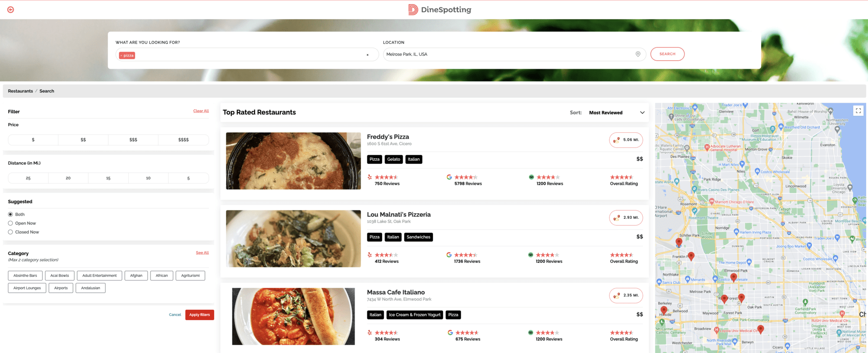Open the Massa Cafe Italiano title
The width and height of the screenshot is (868, 353).
coord(396,292)
